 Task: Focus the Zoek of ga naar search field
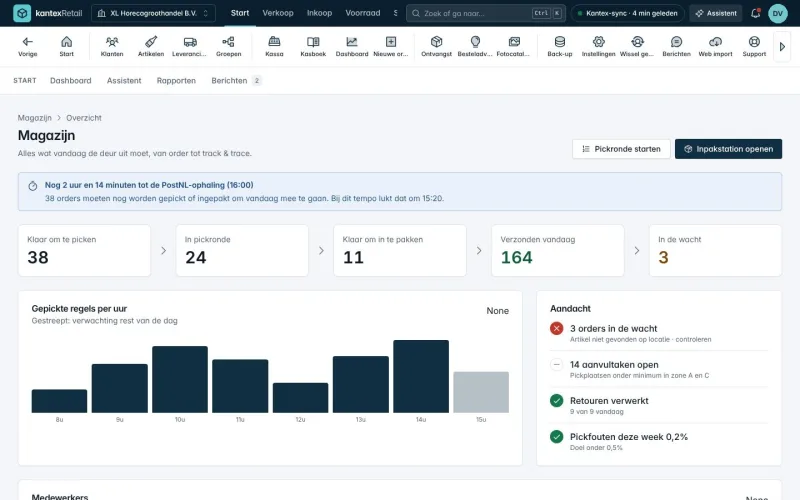pyautogui.click(x=486, y=13)
